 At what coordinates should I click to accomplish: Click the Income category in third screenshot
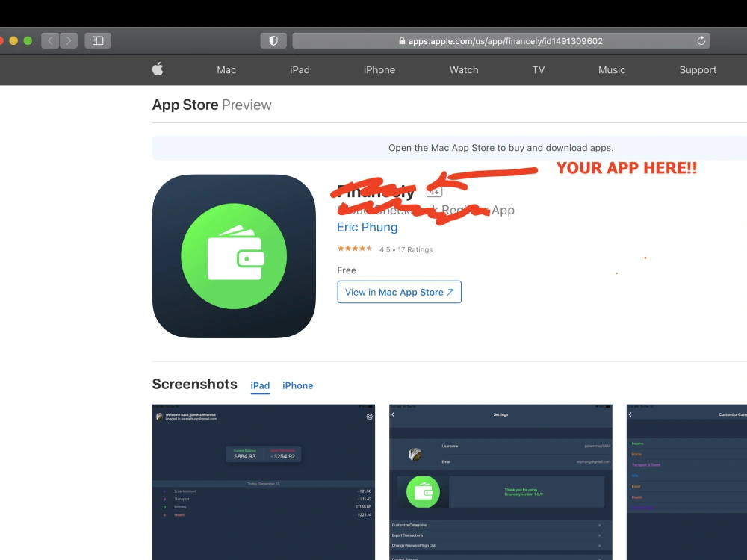click(x=637, y=444)
